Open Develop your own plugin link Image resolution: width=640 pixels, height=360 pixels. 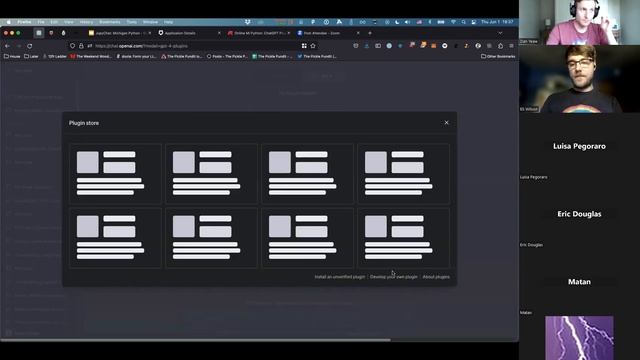pos(393,277)
